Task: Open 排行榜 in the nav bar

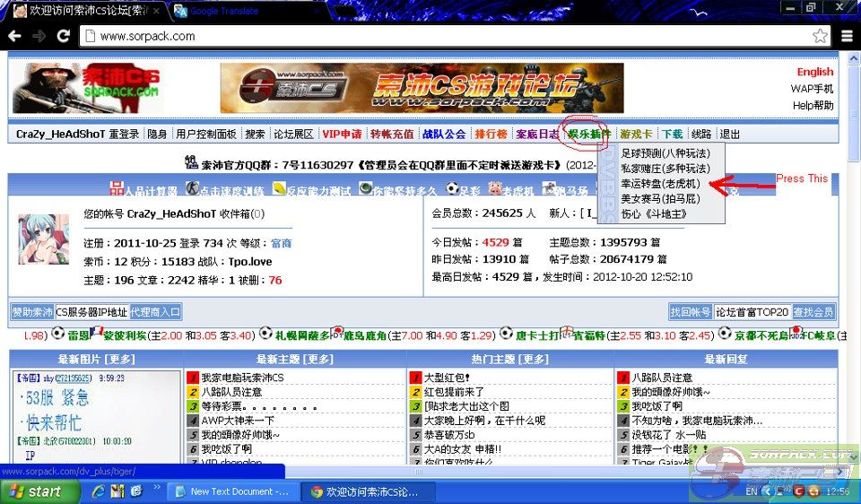Action: (491, 134)
